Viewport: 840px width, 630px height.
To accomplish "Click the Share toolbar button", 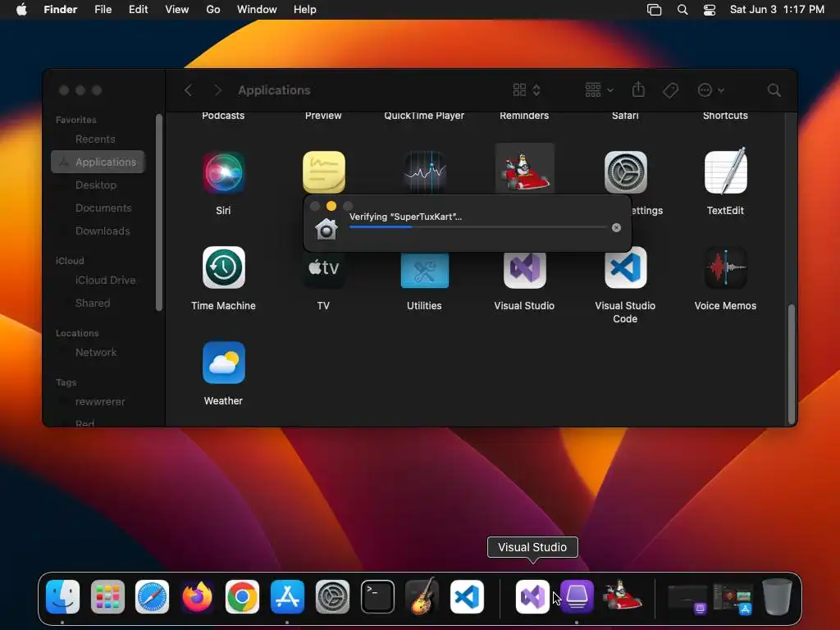I will 638,89.
